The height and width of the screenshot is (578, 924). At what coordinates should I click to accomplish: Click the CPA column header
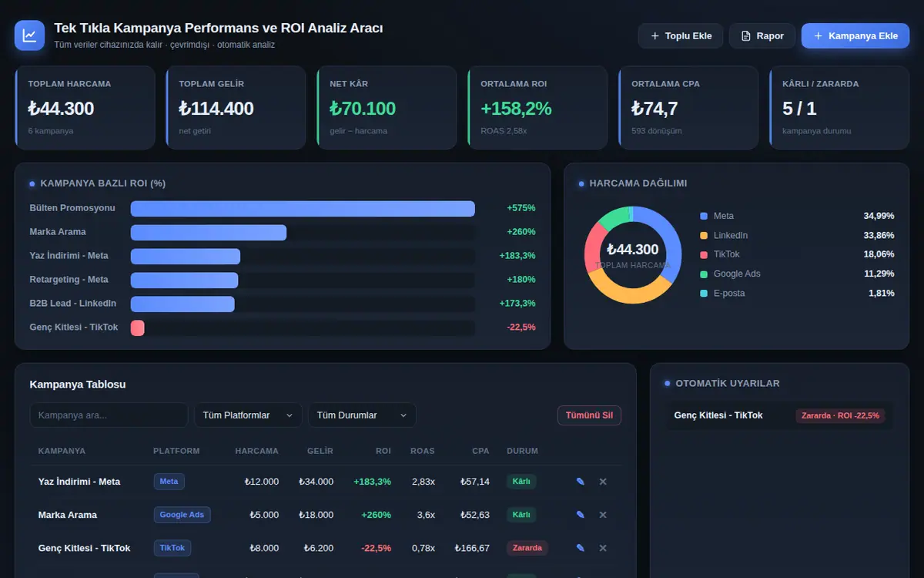tap(481, 451)
